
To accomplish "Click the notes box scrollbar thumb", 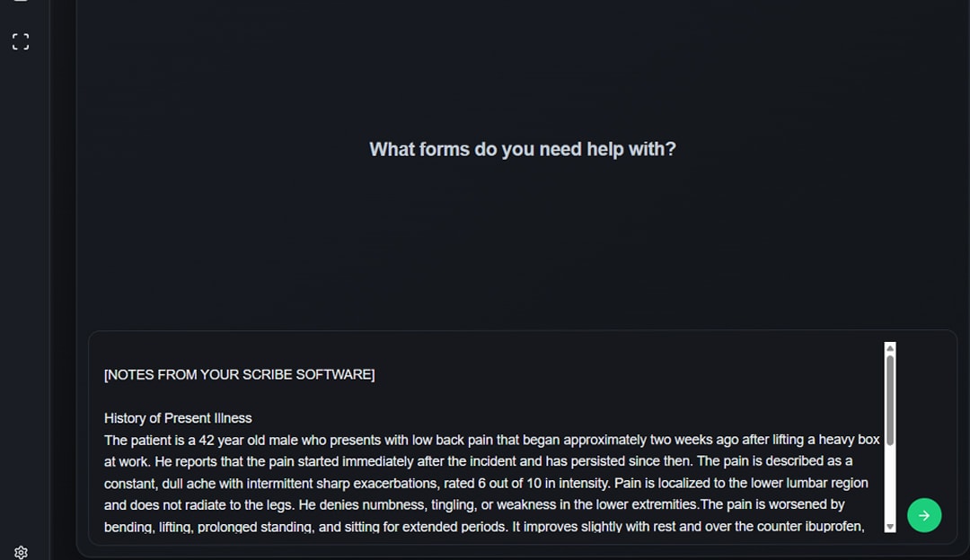I will coord(890,399).
